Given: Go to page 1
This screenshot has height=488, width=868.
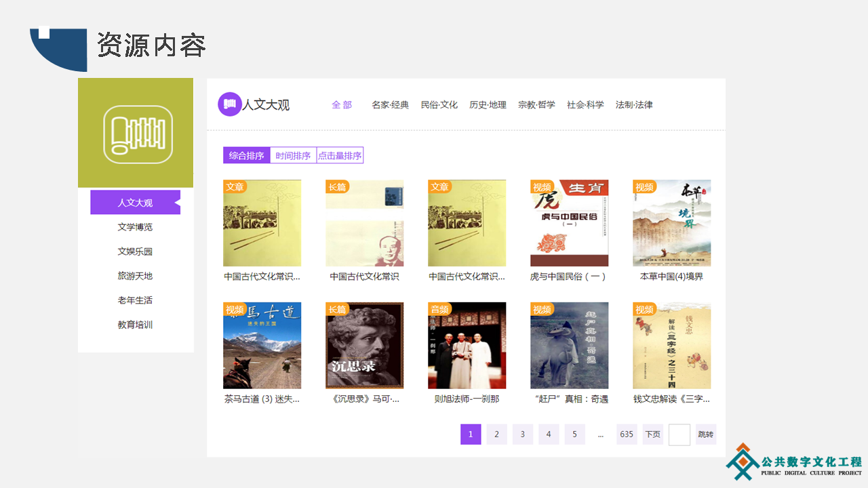Looking at the screenshot, I should pyautogui.click(x=471, y=434).
